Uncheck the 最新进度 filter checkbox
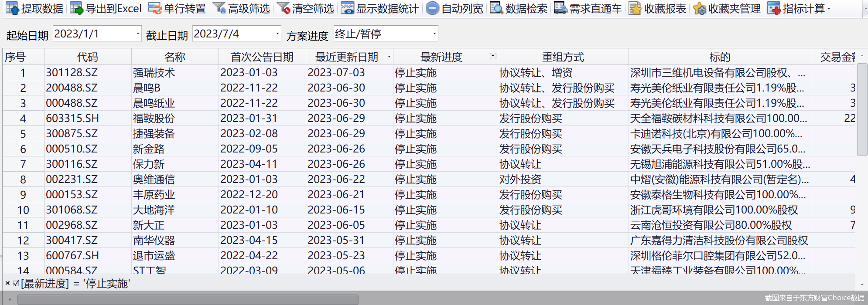The image size is (868, 305). click(x=16, y=284)
